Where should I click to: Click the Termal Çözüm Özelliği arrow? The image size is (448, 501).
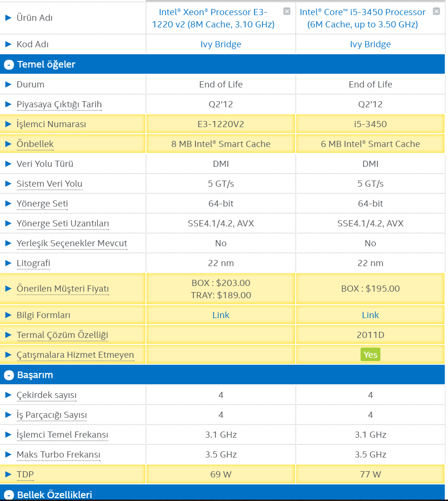coord(9,335)
